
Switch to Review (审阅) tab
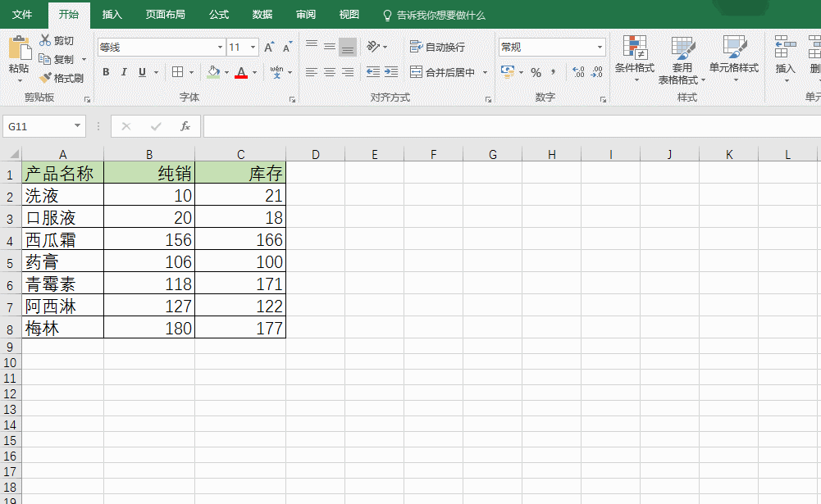pyautogui.click(x=306, y=15)
